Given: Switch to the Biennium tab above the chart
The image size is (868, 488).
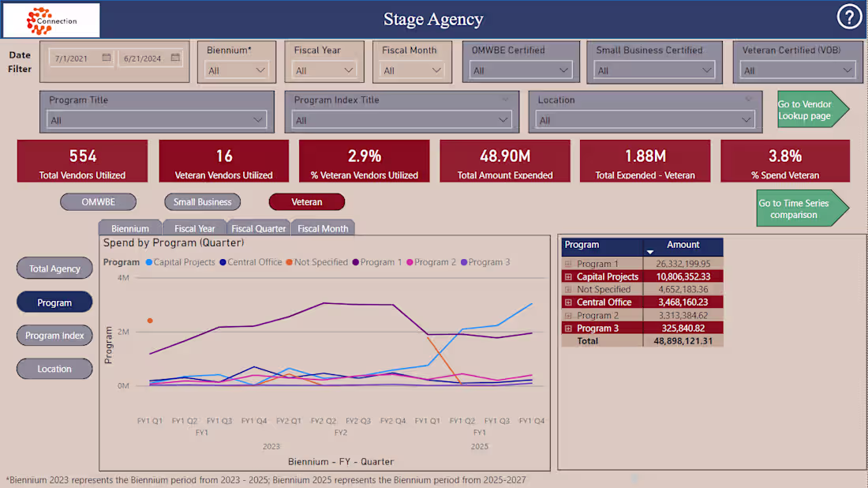Looking at the screenshot, I should (129, 227).
